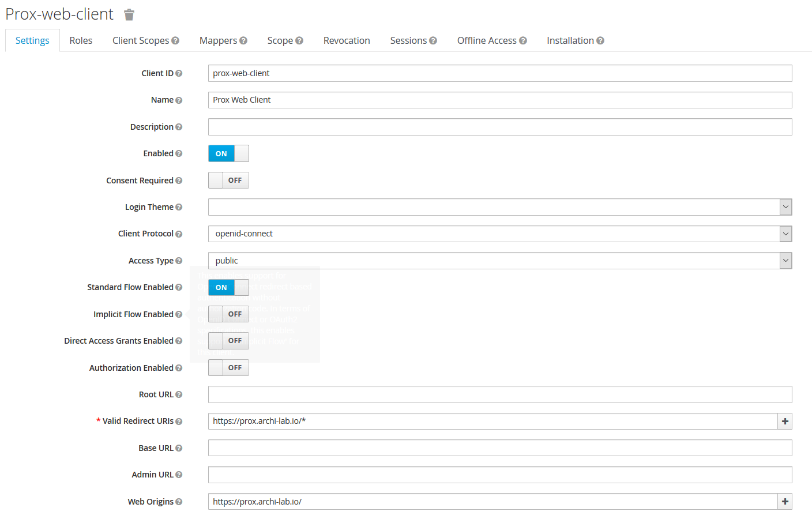
Task: Click help icon next to Client ID
Action: tap(179, 73)
